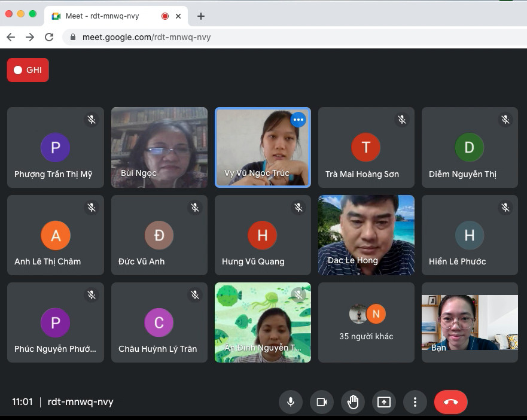Reload the page with the refresh icon

coord(49,37)
